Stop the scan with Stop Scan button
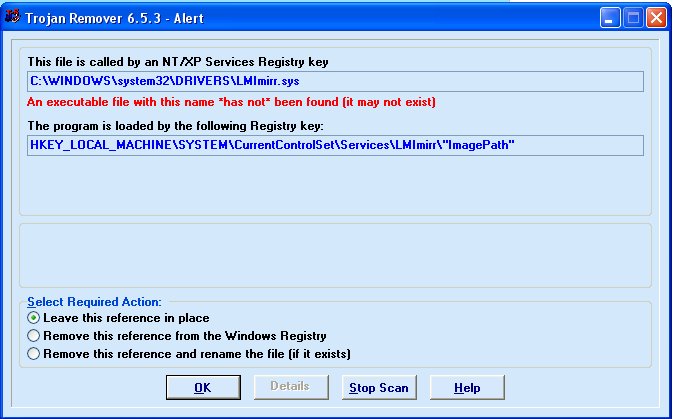 pos(379,388)
